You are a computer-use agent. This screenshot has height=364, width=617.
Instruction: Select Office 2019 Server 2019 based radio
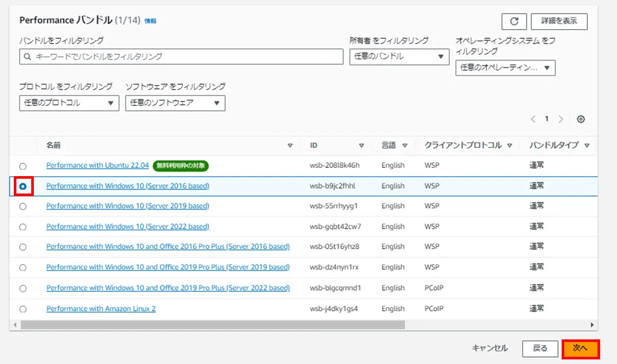pyautogui.click(x=23, y=268)
